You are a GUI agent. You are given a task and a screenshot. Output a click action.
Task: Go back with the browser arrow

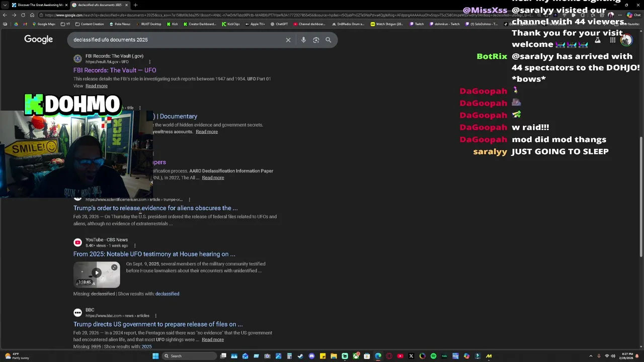6,15
